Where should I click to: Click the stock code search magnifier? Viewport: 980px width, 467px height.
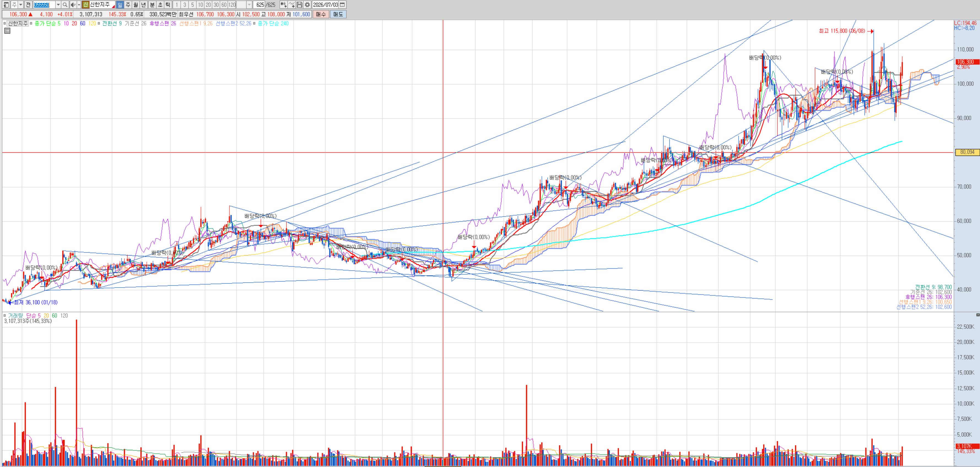coord(65,5)
